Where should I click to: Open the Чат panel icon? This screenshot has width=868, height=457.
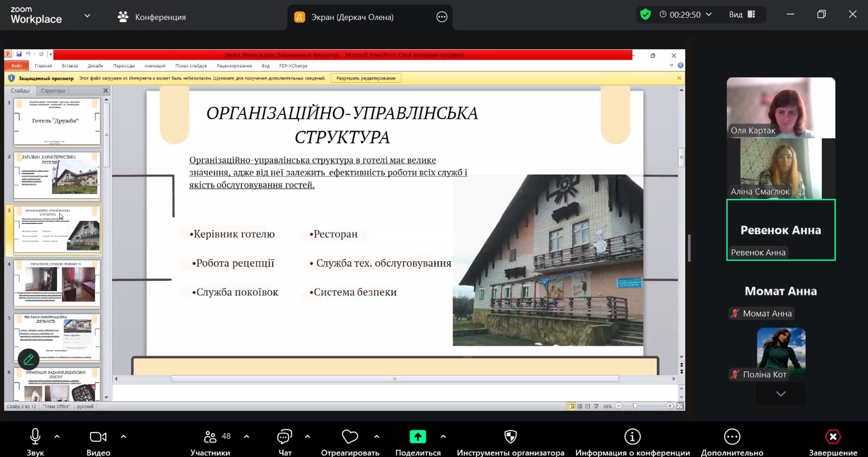click(284, 437)
